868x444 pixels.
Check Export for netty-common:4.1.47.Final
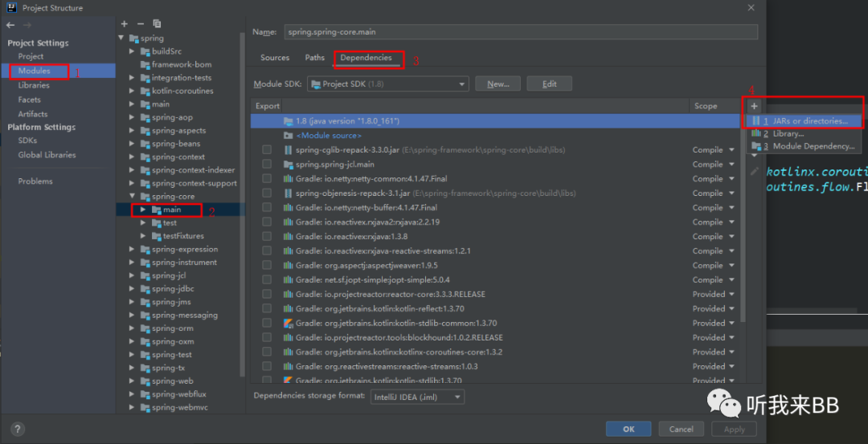click(267, 178)
